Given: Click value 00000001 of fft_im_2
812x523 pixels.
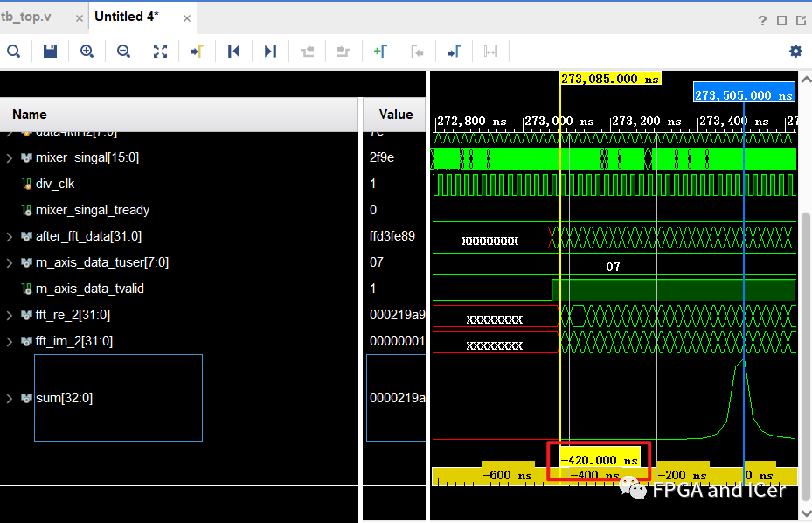Looking at the screenshot, I should (x=397, y=341).
